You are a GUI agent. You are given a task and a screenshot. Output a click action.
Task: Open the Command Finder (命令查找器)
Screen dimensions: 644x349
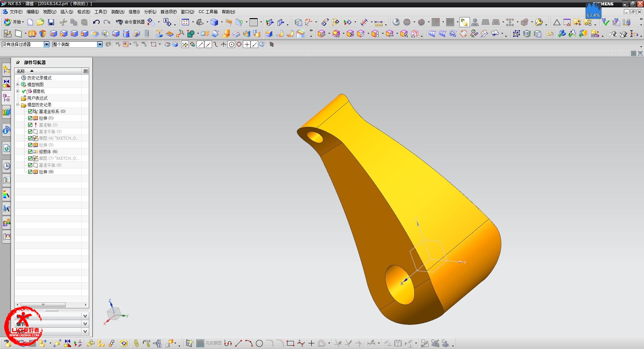(x=130, y=22)
